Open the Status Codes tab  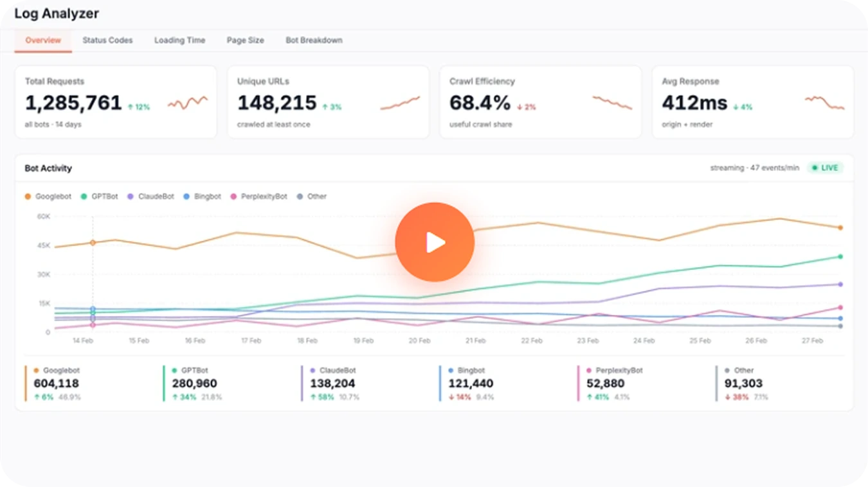[107, 40]
